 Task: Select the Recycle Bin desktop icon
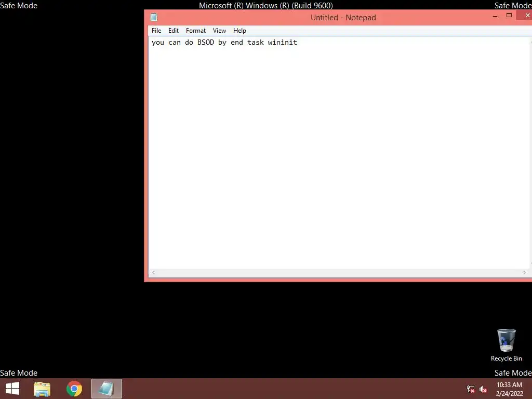point(506,345)
